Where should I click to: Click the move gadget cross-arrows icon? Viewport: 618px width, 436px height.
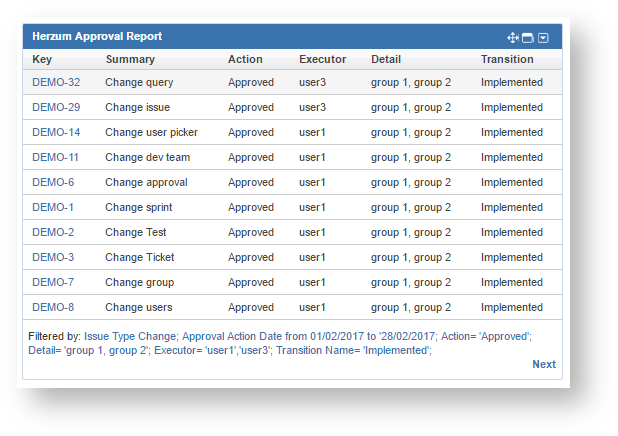click(513, 37)
